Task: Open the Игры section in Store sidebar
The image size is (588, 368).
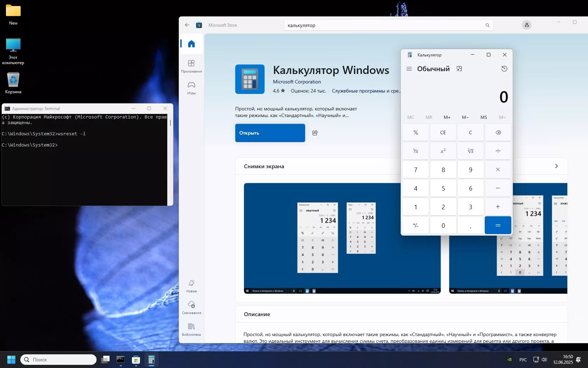Action: coord(191,88)
